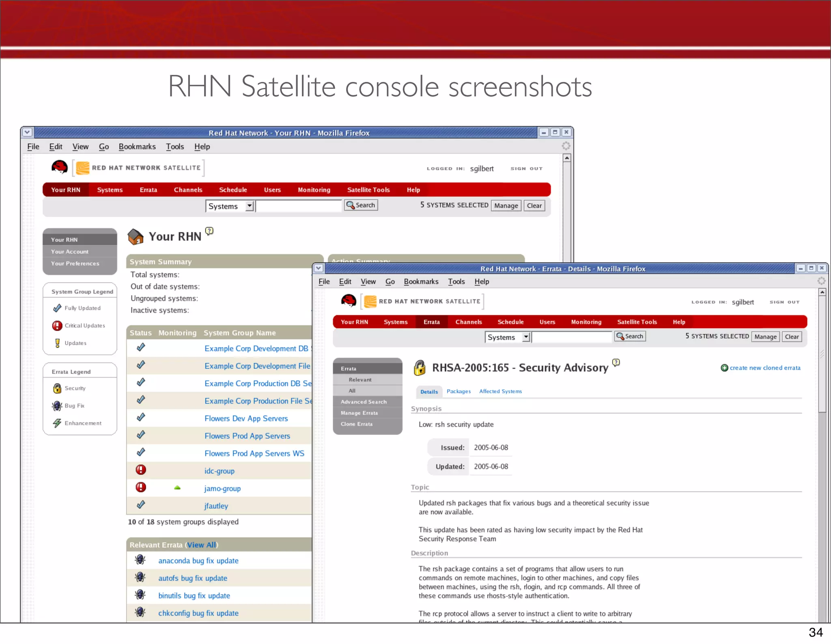Click the Security lock icon in Errata Legend

pos(57,388)
